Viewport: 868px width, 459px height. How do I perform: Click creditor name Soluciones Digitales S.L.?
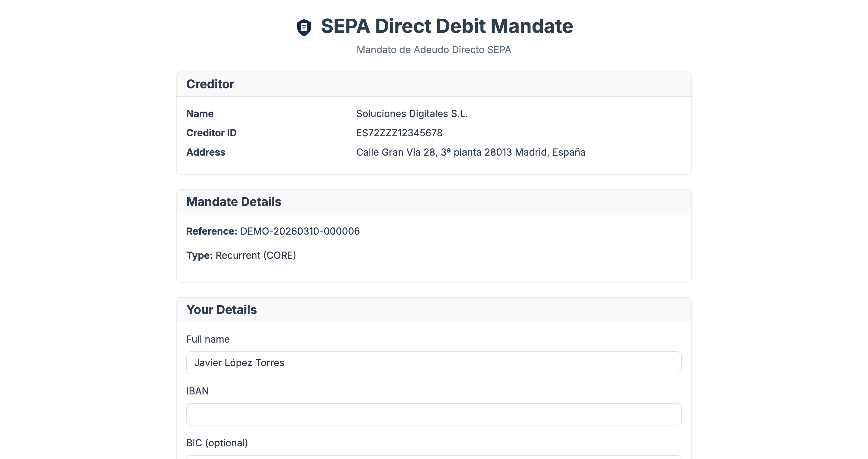(412, 114)
